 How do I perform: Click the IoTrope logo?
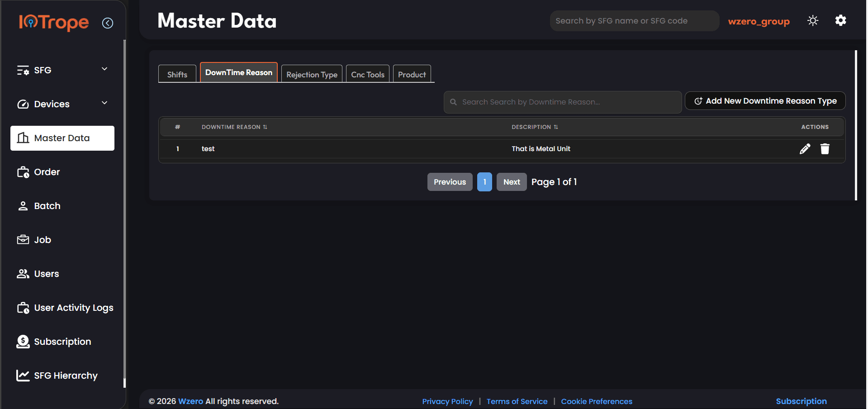pos(54,22)
